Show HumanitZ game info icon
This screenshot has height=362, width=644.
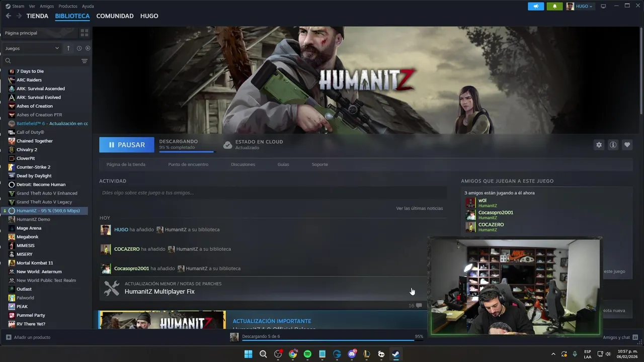coord(613,145)
